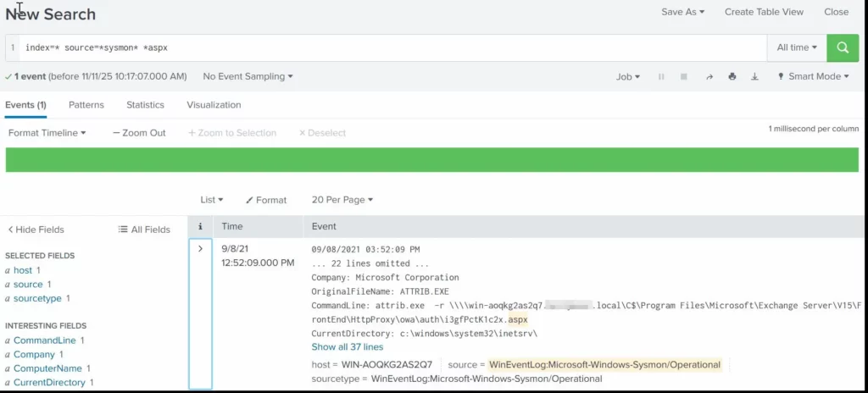This screenshot has height=393, width=868.
Task: Share the search job arrow icon
Action: [709, 77]
